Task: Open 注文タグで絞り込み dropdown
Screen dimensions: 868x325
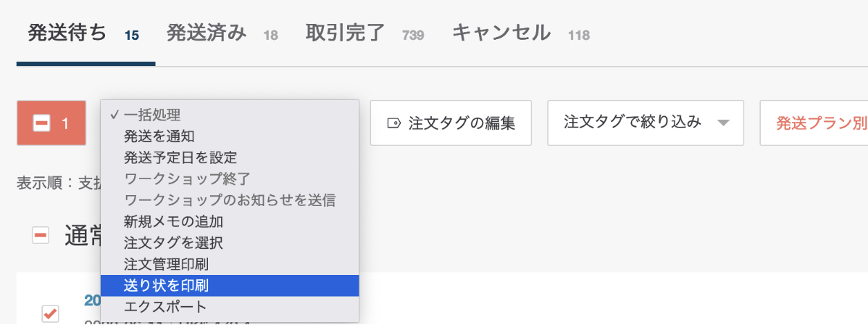Action: click(x=646, y=123)
